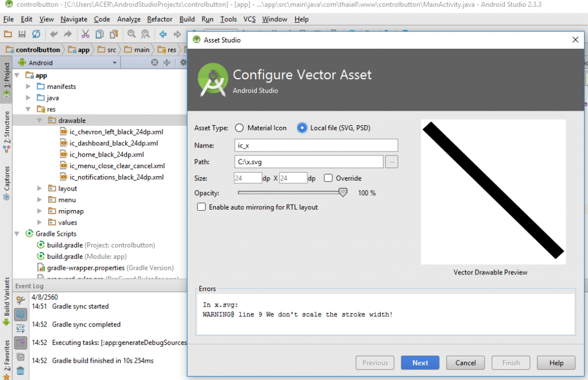Open the Tools menu

[x=229, y=19]
